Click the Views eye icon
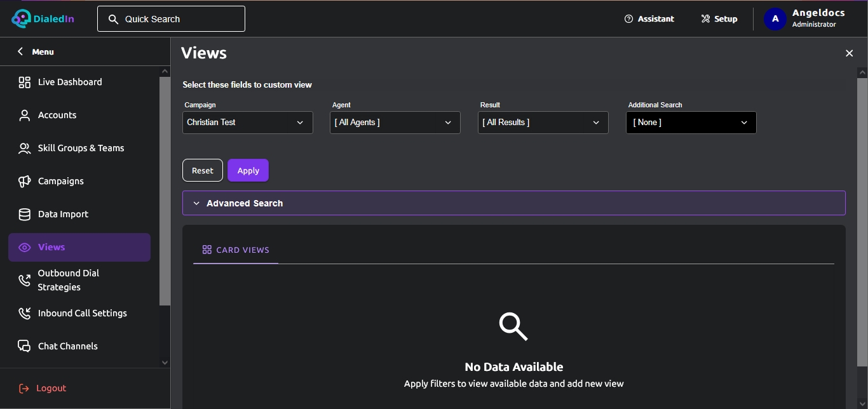This screenshot has height=409, width=868. (x=24, y=247)
